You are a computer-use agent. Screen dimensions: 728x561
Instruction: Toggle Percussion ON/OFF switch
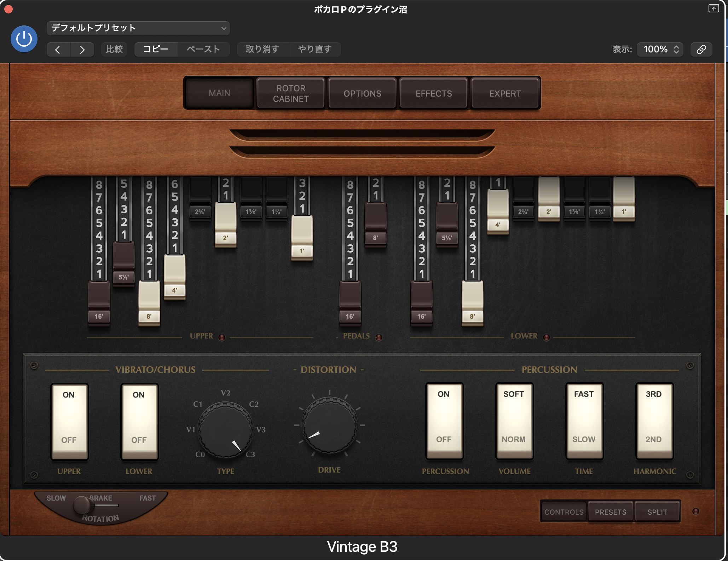[x=444, y=421]
